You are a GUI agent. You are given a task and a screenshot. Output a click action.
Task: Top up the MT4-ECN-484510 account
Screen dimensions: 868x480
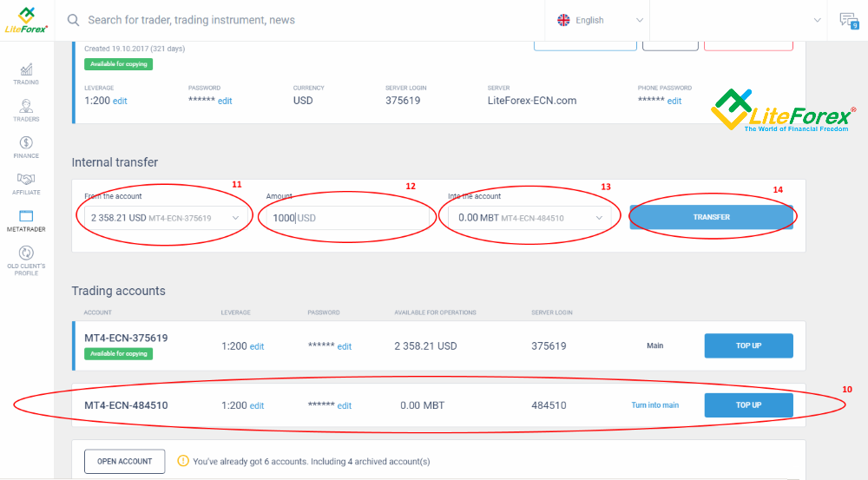pos(748,405)
